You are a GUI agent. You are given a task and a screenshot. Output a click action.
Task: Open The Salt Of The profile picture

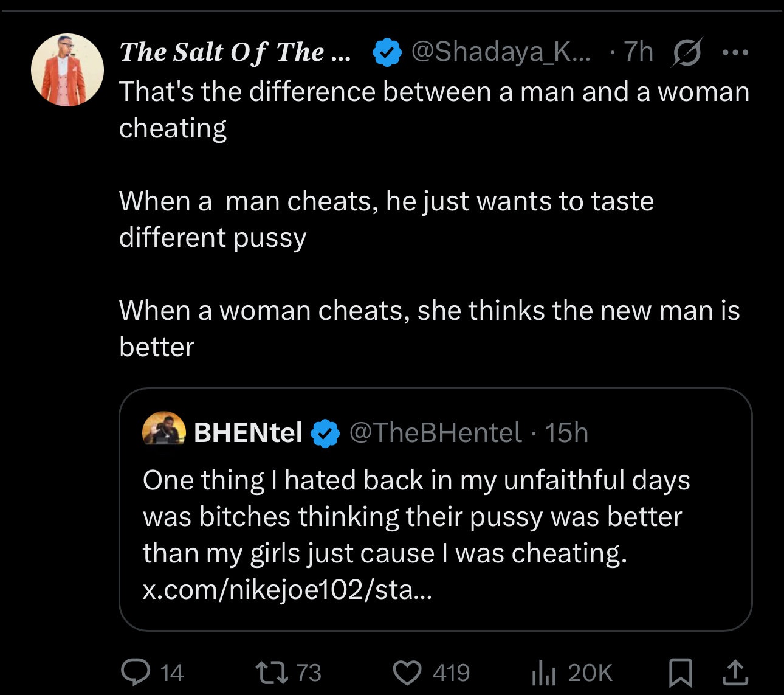(67, 70)
